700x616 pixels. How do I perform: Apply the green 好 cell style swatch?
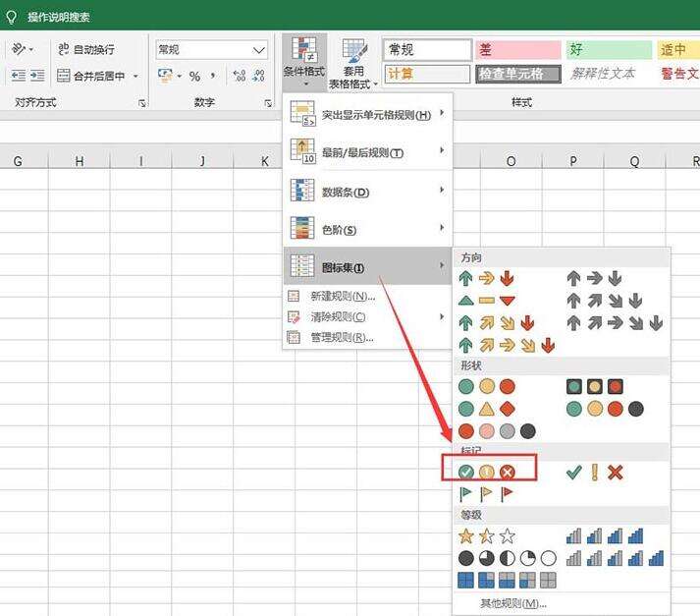point(609,49)
